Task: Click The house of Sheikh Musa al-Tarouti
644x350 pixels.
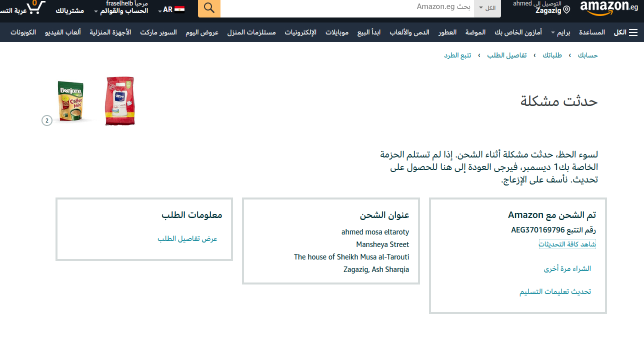Action: pyautogui.click(x=351, y=257)
